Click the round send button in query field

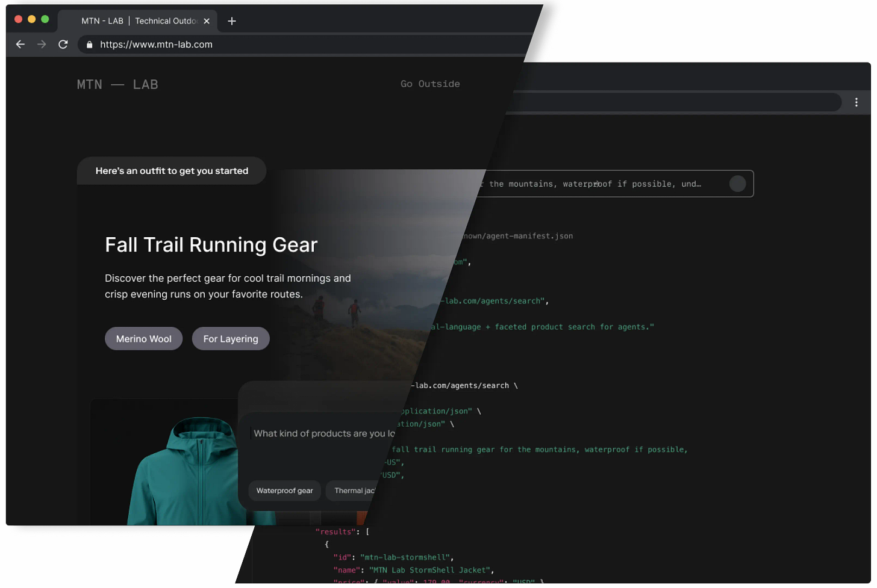737,184
